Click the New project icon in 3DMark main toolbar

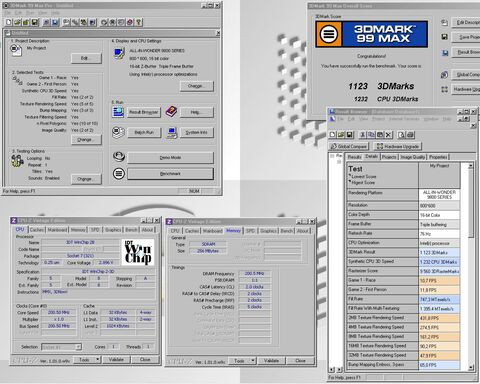[x=9, y=22]
